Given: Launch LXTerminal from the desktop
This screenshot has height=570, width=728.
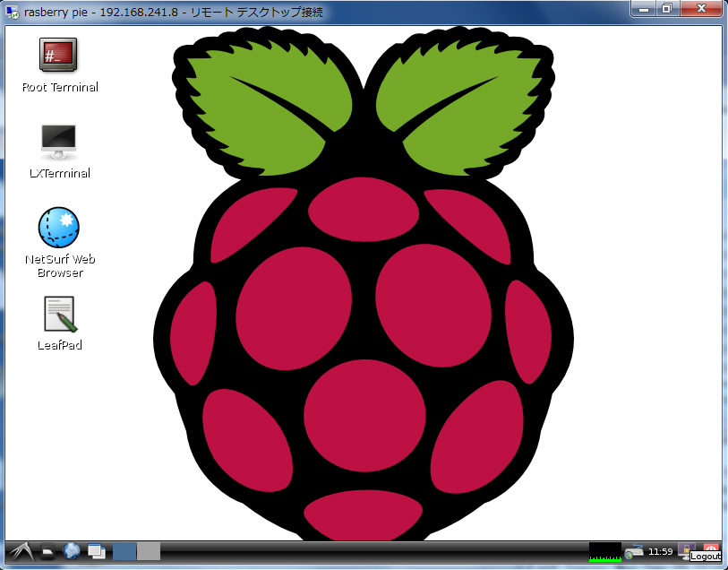Looking at the screenshot, I should point(59,141).
